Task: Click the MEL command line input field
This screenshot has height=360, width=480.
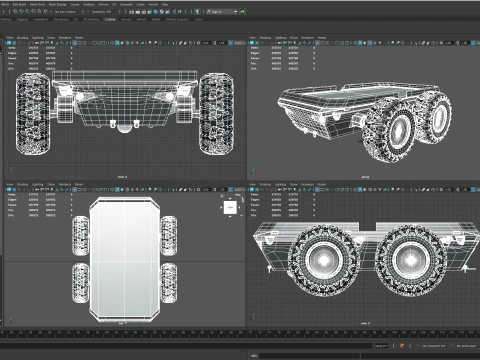Action: pyautogui.click(x=310, y=356)
